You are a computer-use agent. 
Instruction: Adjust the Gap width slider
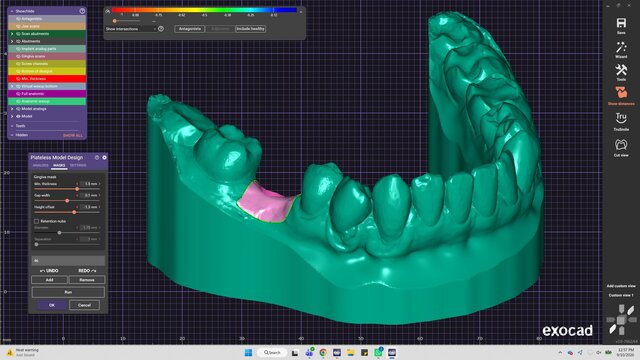tap(67, 201)
